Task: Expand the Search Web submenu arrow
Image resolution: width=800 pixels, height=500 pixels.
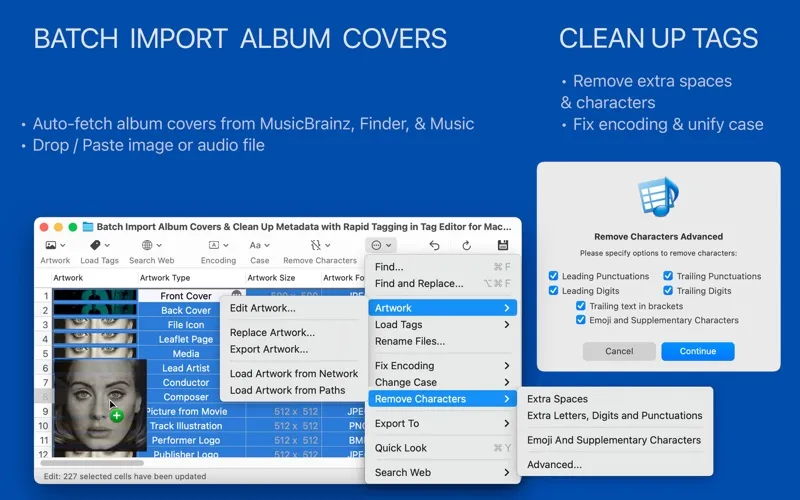Action: (507, 472)
